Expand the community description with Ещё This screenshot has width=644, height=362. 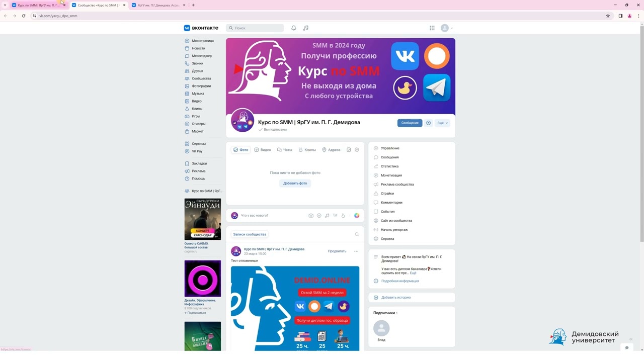pyautogui.click(x=413, y=273)
